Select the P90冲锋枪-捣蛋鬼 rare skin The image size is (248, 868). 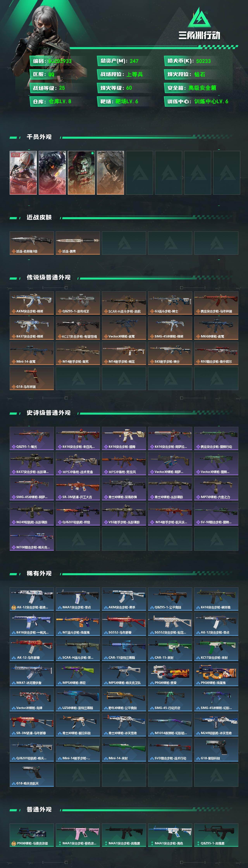[x=216, y=674]
